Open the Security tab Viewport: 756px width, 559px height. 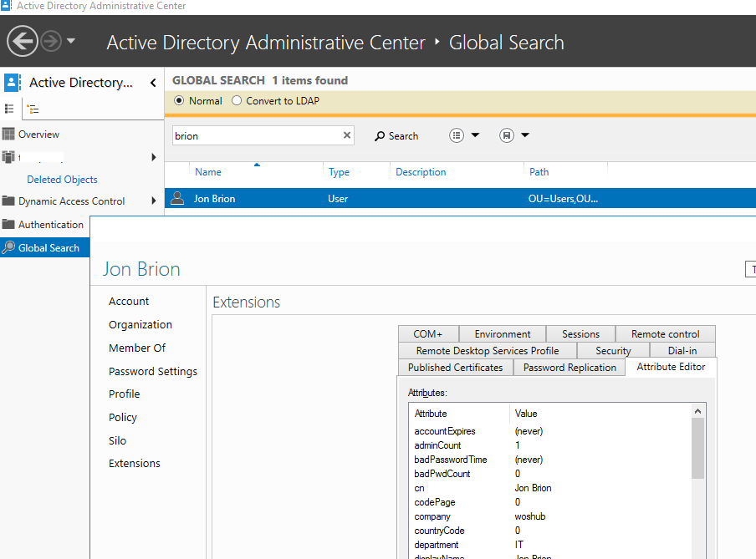612,351
